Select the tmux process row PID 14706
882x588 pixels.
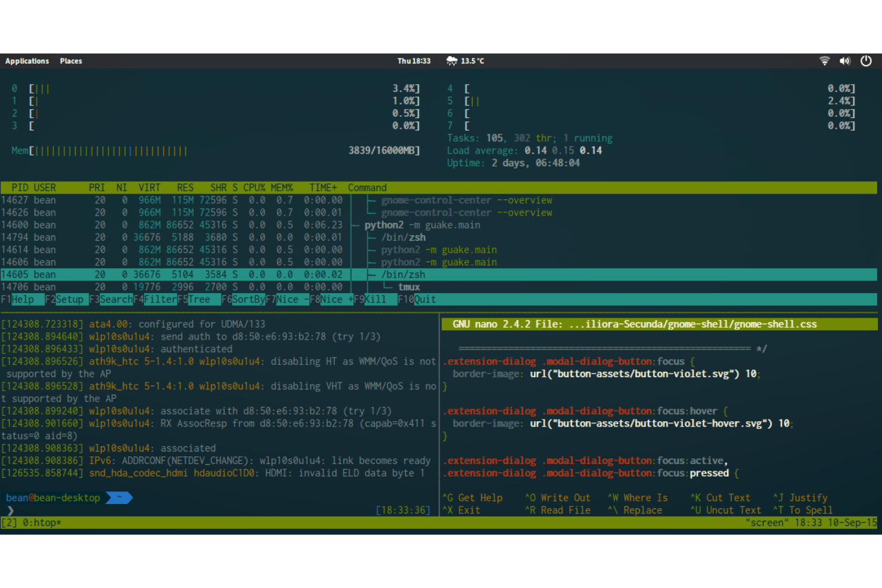pyautogui.click(x=439, y=287)
